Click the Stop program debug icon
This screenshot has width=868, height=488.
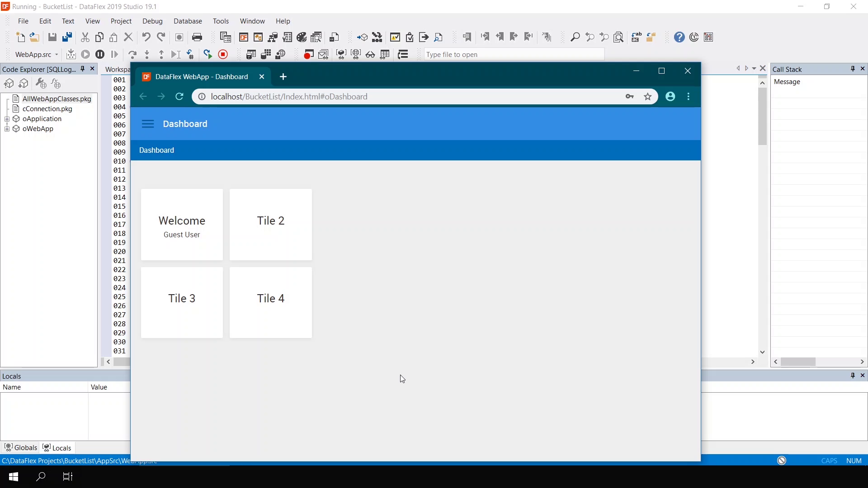click(223, 55)
